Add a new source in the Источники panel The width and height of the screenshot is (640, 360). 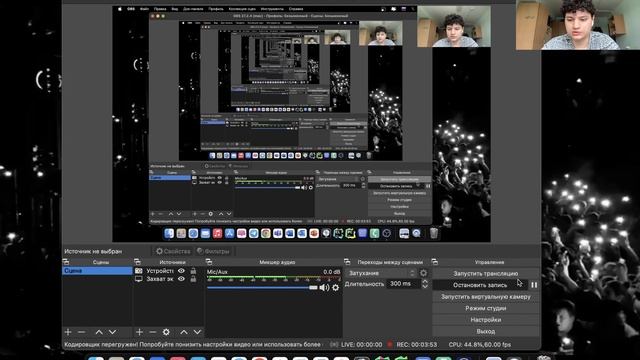(x=139, y=332)
